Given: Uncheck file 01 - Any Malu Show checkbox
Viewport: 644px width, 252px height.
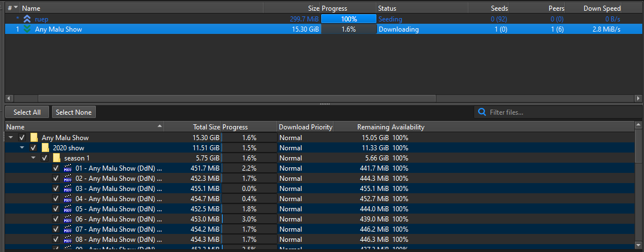Looking at the screenshot, I should click(x=56, y=168).
